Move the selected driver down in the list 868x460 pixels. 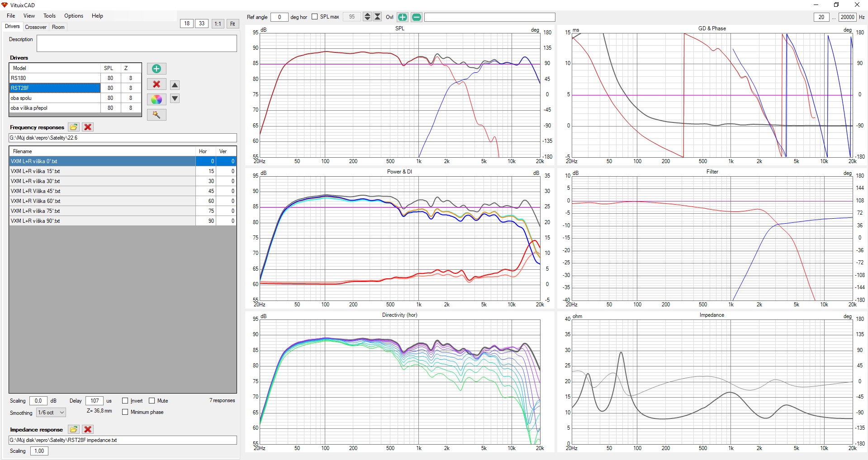(175, 99)
